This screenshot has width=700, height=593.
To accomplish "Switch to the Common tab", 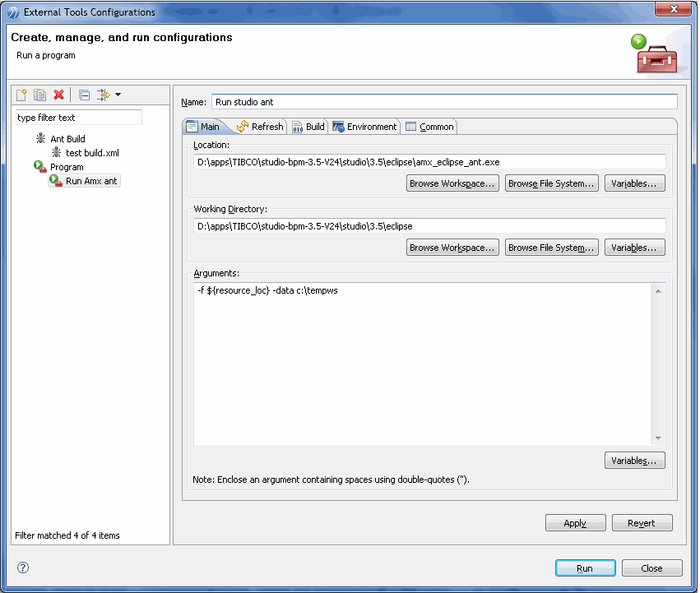I will coord(429,127).
